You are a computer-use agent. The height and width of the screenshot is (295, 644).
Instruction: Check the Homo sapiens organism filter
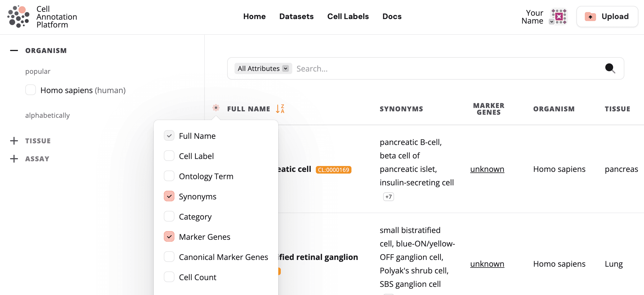point(30,90)
